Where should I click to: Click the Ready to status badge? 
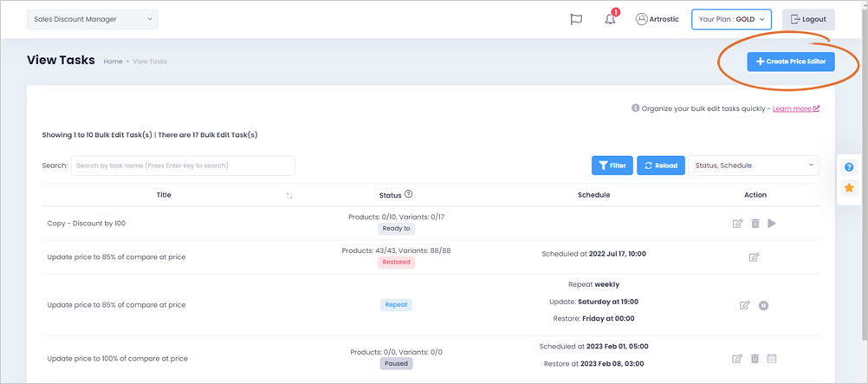coord(397,228)
